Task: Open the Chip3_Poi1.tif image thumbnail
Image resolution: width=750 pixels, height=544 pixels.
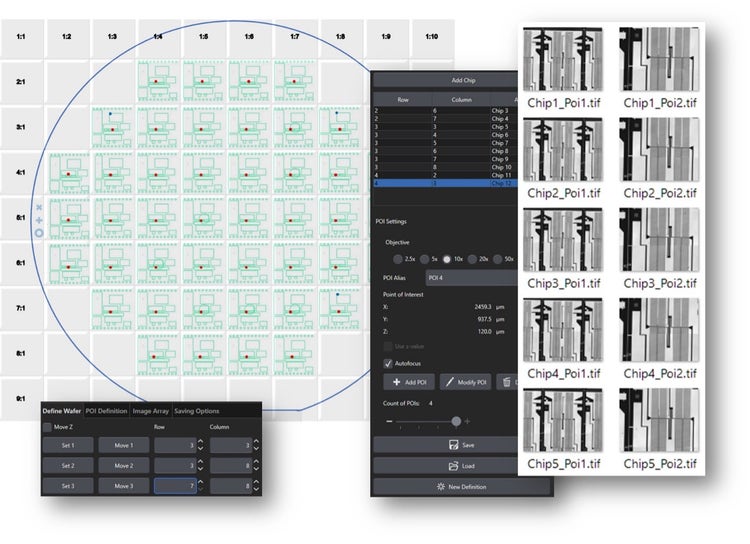Action: [563, 241]
